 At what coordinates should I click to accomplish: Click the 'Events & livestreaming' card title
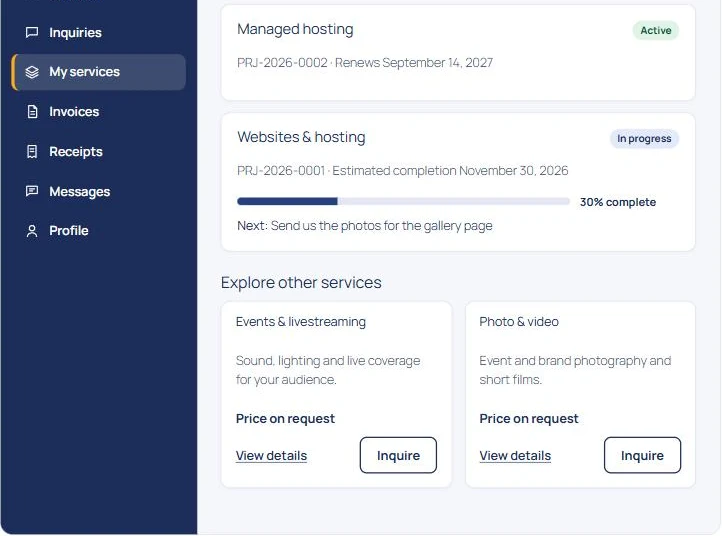click(x=301, y=321)
